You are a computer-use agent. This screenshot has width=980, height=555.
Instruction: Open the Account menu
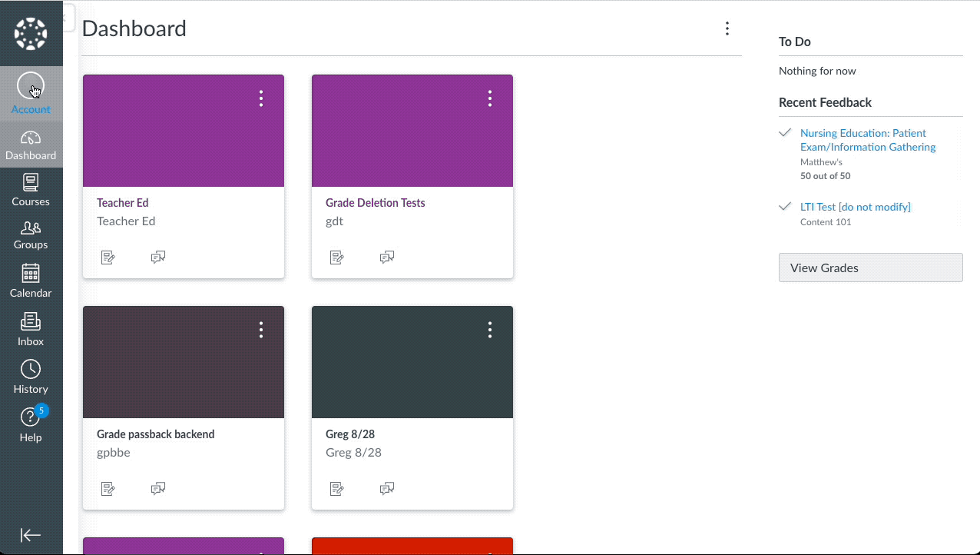(31, 94)
